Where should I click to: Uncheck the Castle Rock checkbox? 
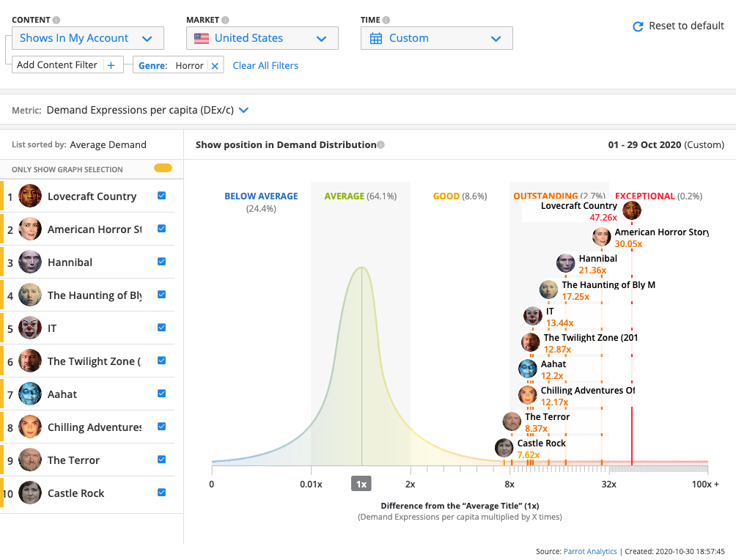pyautogui.click(x=161, y=492)
